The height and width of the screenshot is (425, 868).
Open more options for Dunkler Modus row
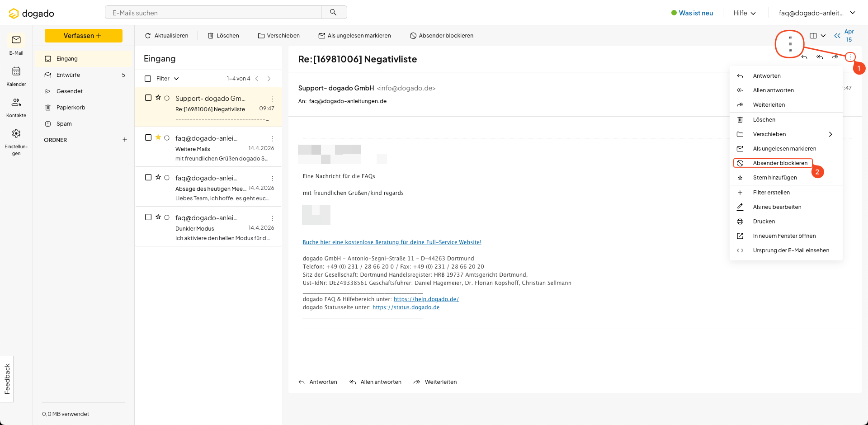click(273, 218)
